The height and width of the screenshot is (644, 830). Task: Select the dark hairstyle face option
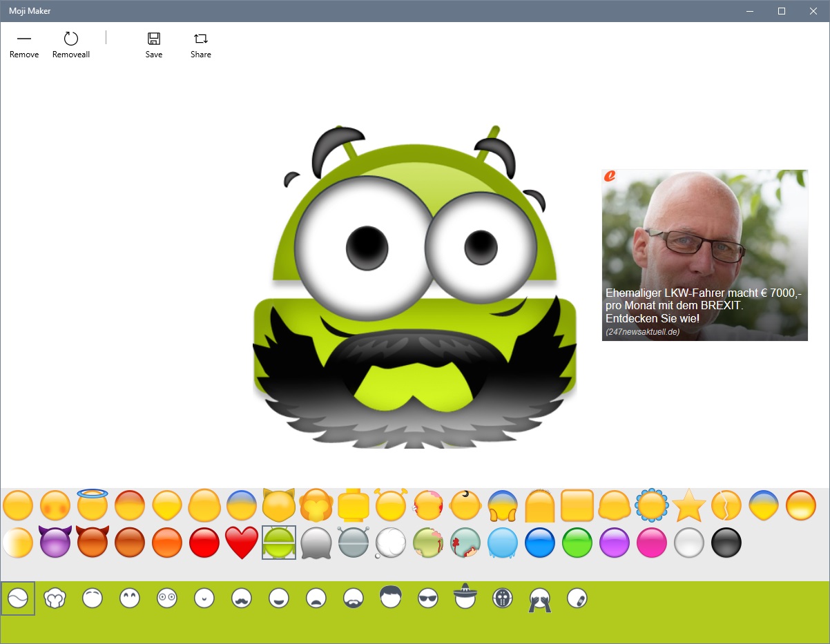[390, 598]
